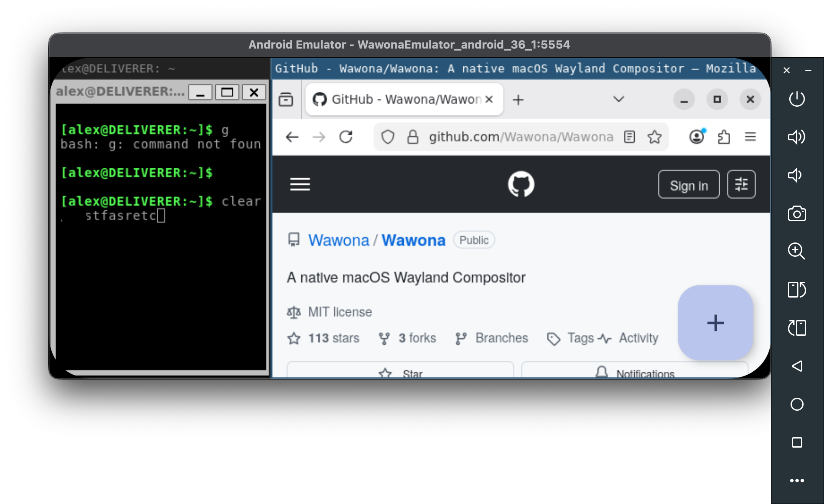Lower volume with emulator volume down icon
This screenshot has height=504, width=824.
coord(795,175)
